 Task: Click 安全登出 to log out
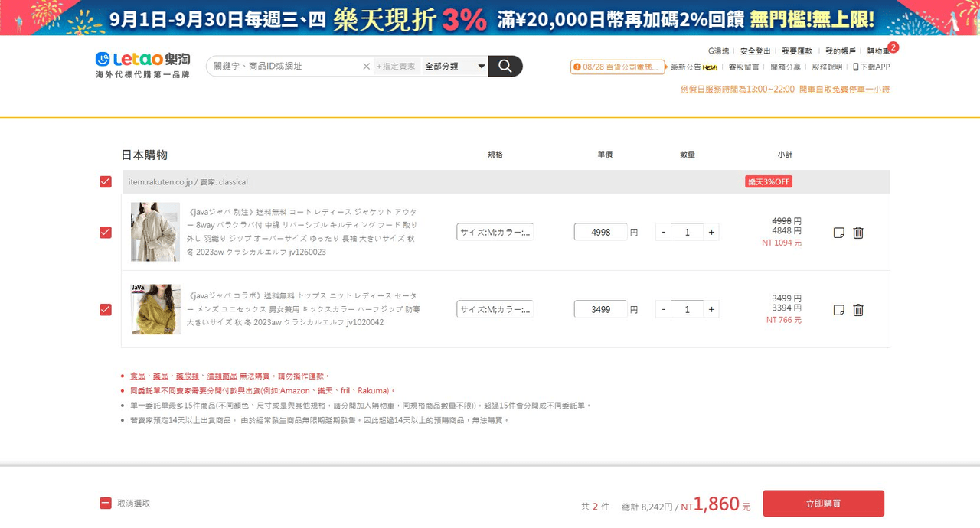click(756, 51)
